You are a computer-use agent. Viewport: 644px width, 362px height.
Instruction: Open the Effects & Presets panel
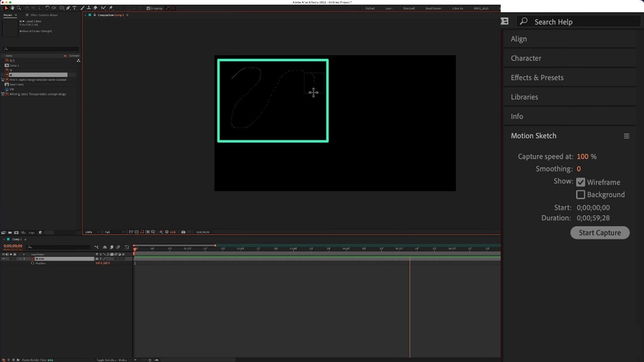[x=537, y=77]
